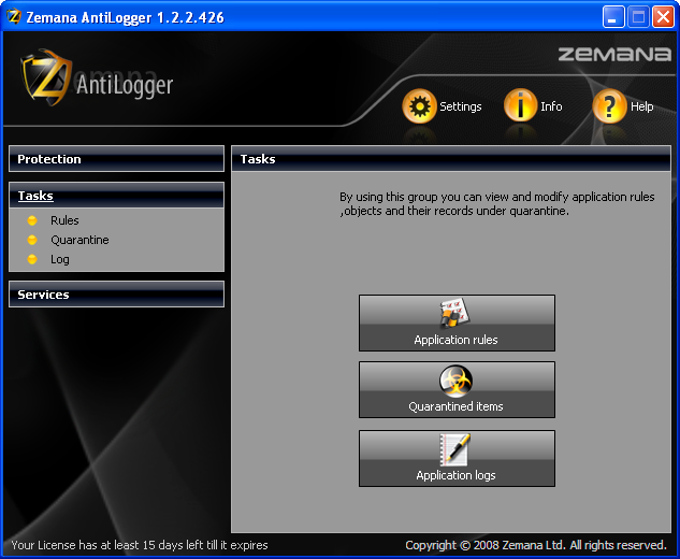Click the yellow bullet beside Rules

[x=32, y=220]
